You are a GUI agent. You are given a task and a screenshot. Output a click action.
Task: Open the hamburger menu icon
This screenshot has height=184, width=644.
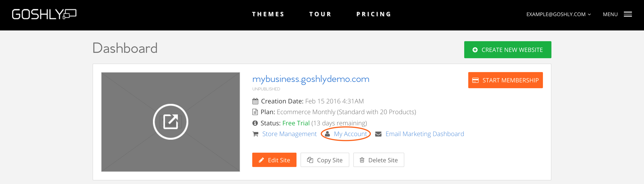(x=628, y=14)
